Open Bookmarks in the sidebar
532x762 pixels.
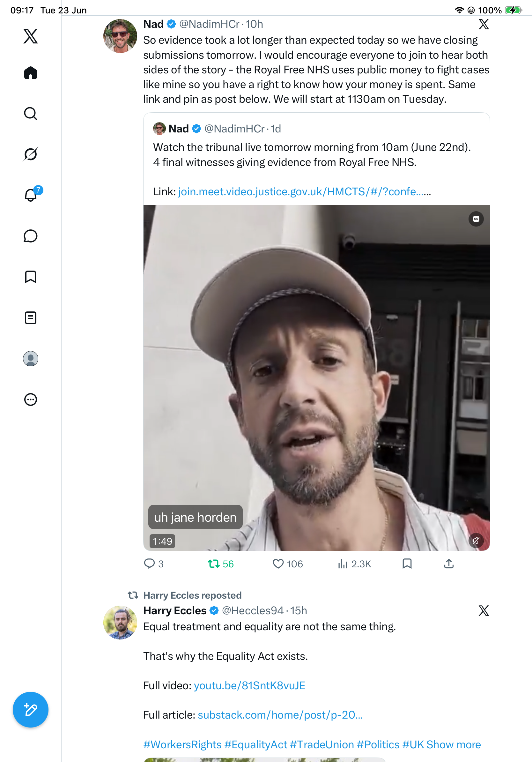31,277
